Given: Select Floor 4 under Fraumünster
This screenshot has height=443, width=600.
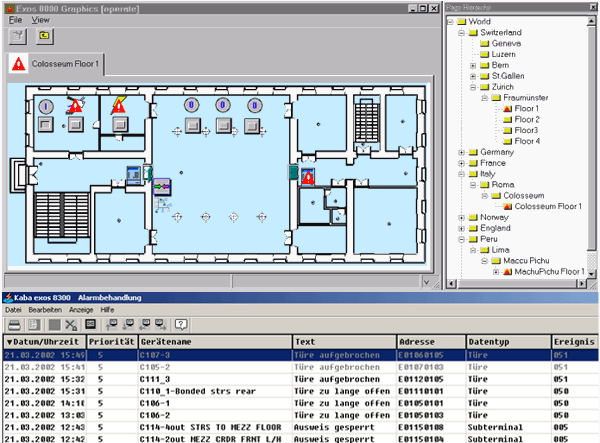Looking at the screenshot, I should pos(527,141).
